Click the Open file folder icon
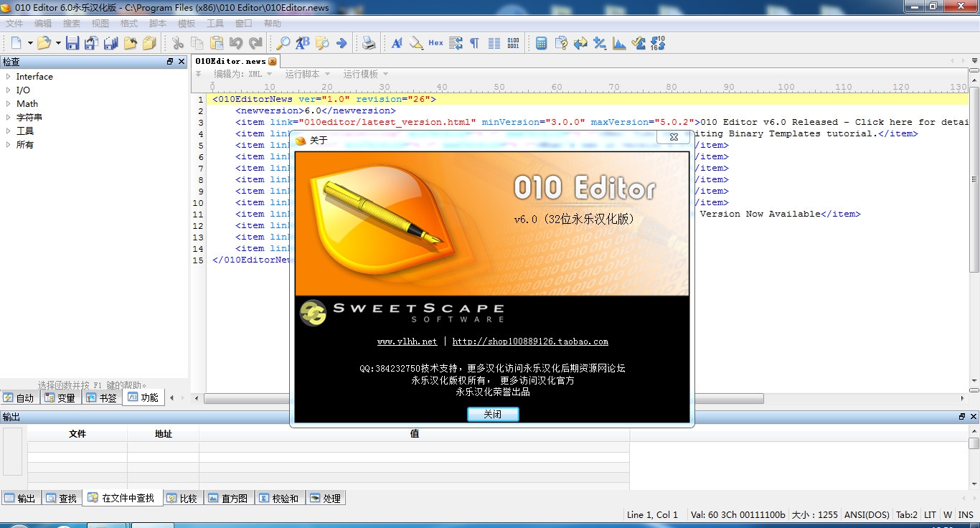The height and width of the screenshot is (528, 980). (44, 43)
